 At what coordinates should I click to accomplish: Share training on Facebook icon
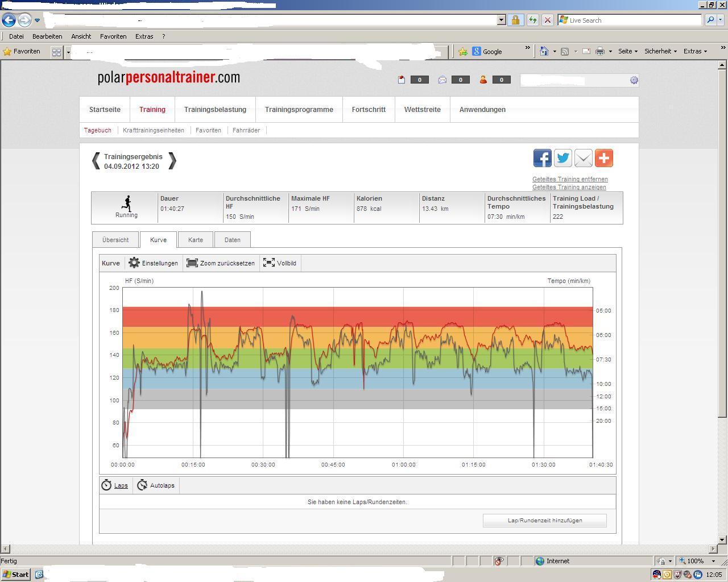542,158
